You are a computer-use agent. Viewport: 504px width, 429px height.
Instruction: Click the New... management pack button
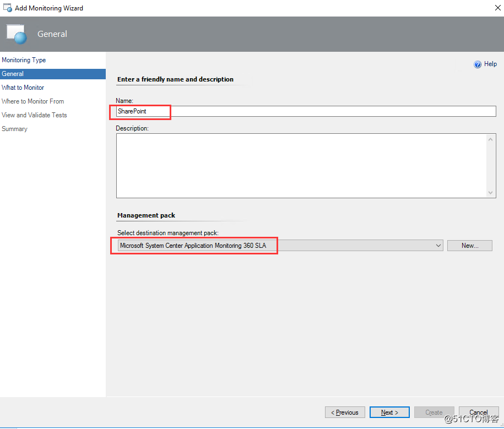click(x=470, y=246)
